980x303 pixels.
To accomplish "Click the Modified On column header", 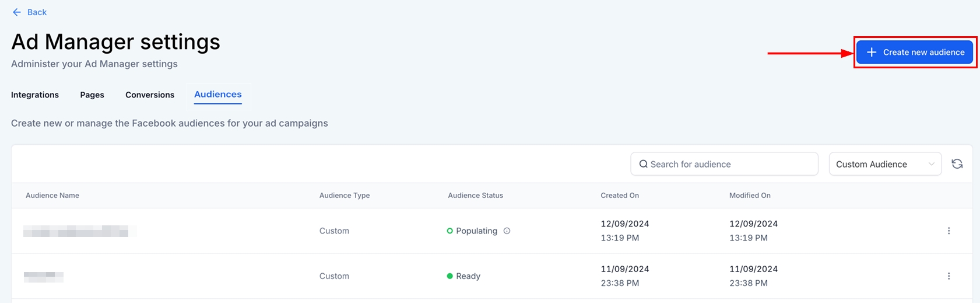I will coord(750,196).
